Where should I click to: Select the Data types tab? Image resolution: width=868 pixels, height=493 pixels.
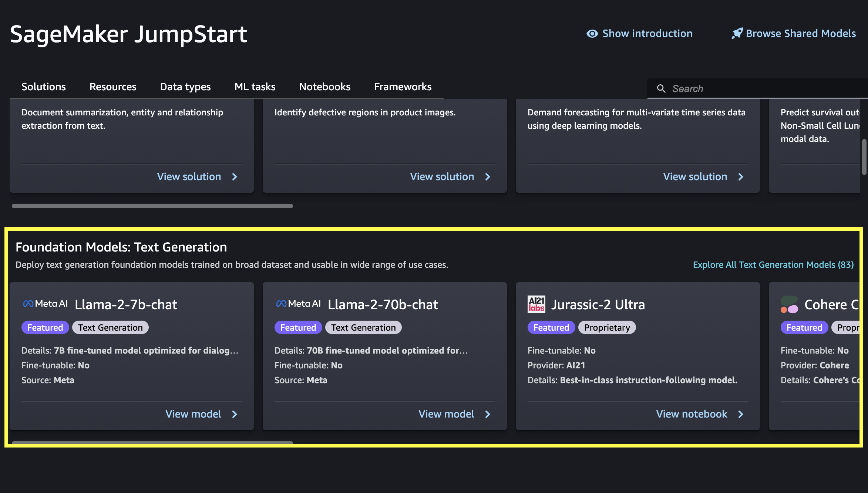185,87
